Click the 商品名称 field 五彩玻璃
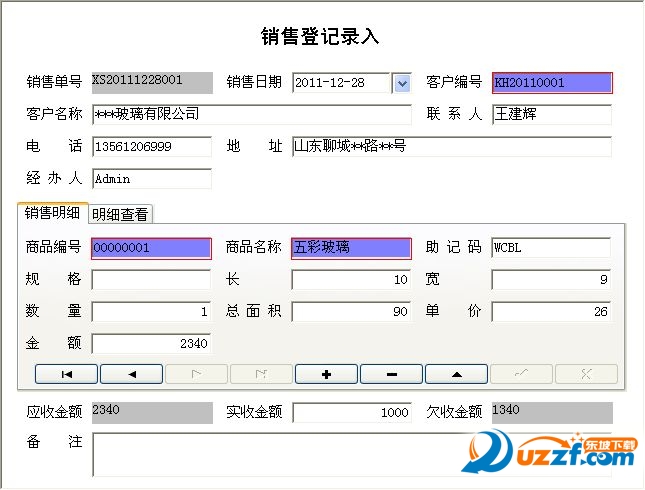 tap(351, 248)
